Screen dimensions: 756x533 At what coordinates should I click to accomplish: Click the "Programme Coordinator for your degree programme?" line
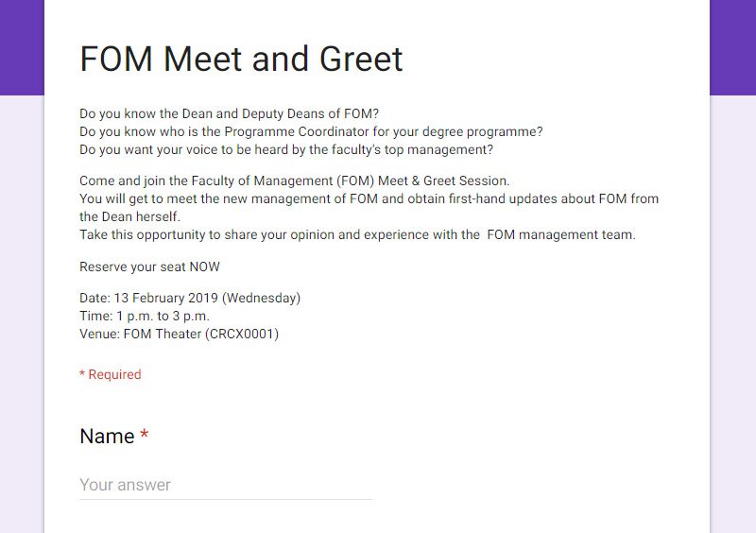tap(311, 131)
